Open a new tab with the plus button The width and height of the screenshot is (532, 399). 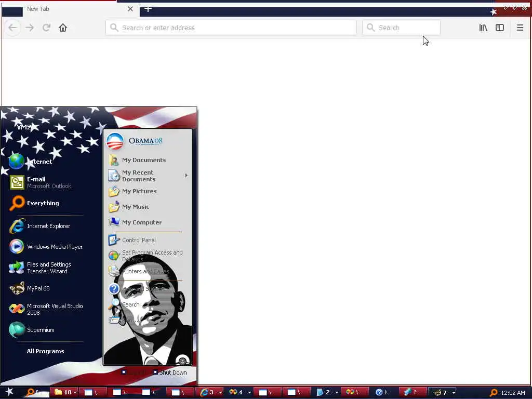tap(148, 9)
